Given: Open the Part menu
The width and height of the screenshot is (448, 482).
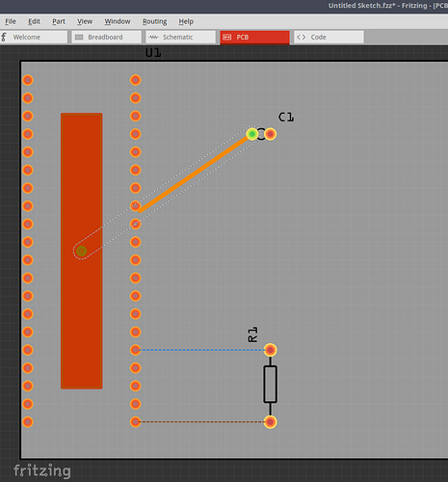Looking at the screenshot, I should (59, 21).
